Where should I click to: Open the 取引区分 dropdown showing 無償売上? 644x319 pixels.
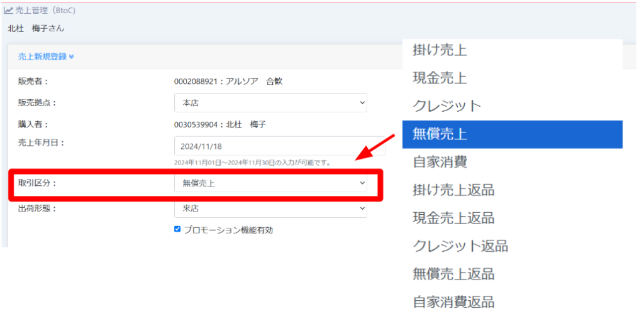270,183
